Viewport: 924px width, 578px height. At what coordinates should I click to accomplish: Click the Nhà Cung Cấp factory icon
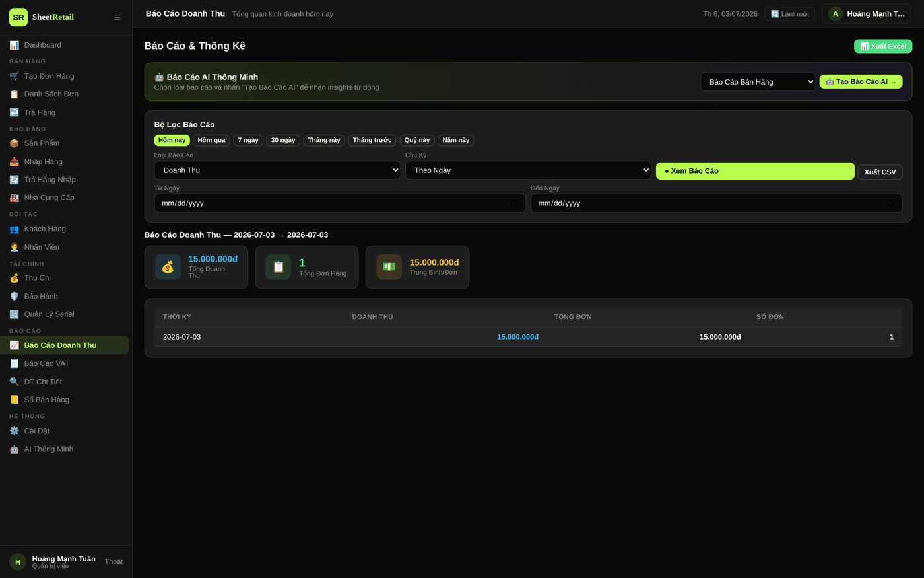(14, 198)
